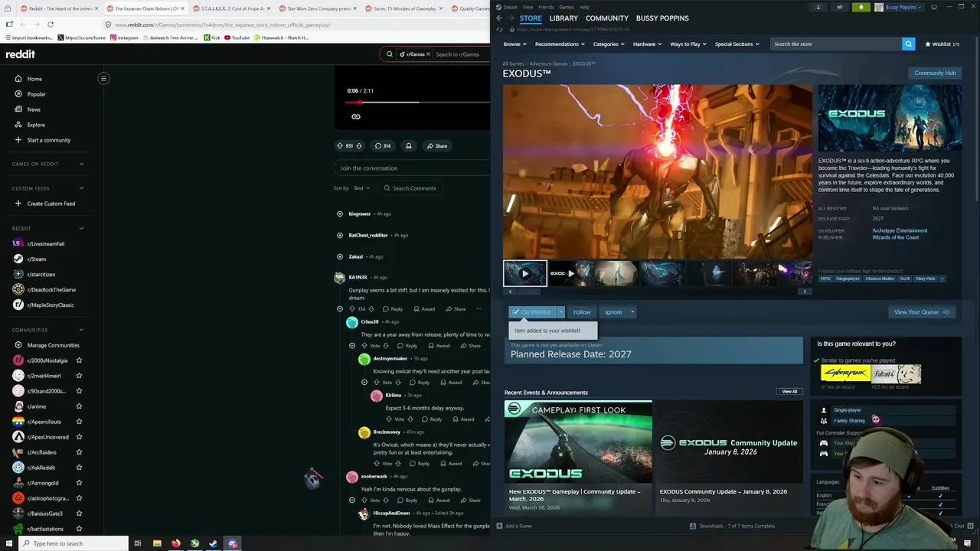
Task: Collapse Reddit sidebar with menu icon
Action: pyautogui.click(x=103, y=78)
